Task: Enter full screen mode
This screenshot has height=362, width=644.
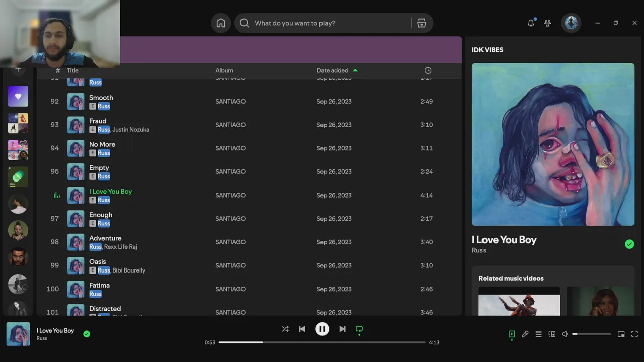Action: 634,334
